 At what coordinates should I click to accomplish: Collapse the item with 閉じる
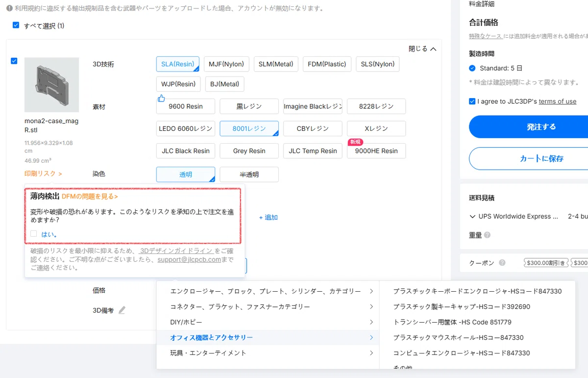[x=422, y=49]
